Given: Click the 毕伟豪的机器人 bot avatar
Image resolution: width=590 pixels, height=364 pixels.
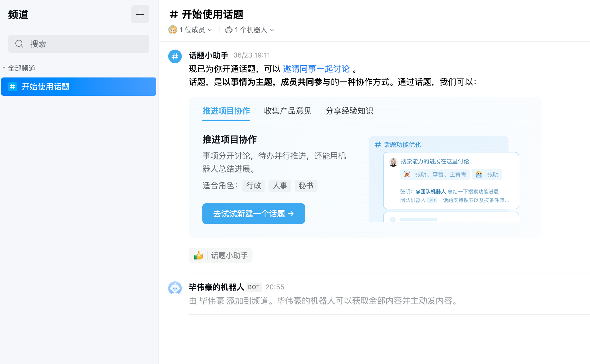Looking at the screenshot, I should [175, 288].
